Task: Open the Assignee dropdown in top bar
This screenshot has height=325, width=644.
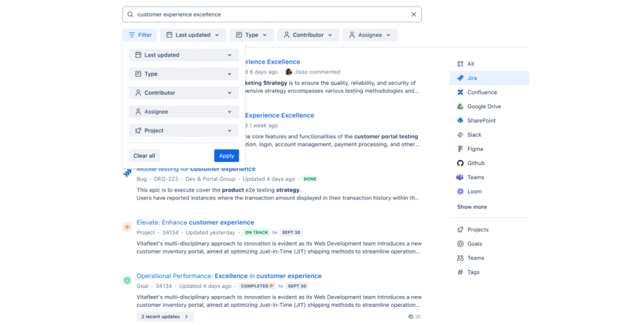Action: [x=370, y=35]
